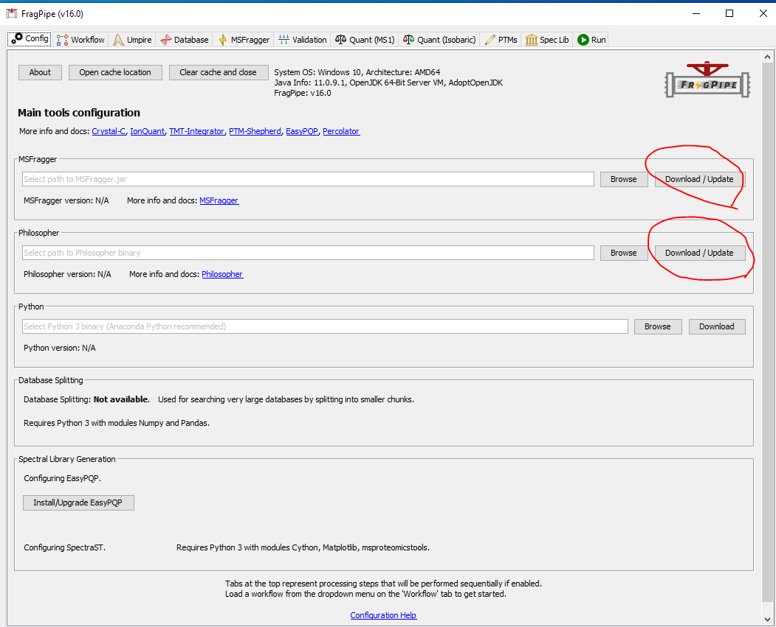Open the Quant (MS1) tab

(x=365, y=40)
